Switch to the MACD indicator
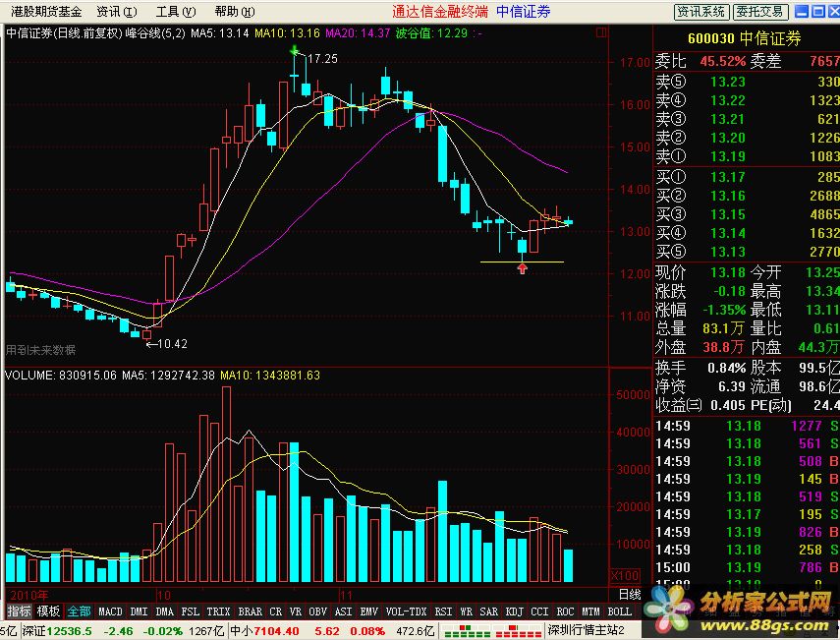Viewport: 840px width, 640px height. 110,611
